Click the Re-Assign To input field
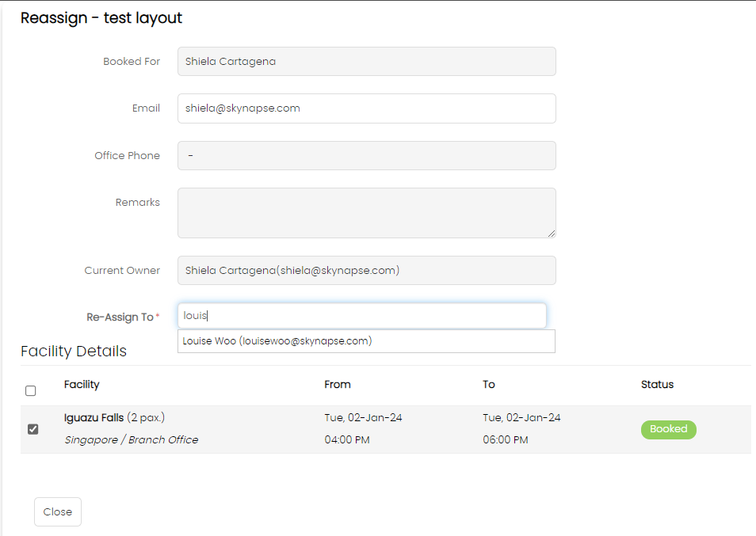This screenshot has width=756, height=536. click(x=361, y=316)
